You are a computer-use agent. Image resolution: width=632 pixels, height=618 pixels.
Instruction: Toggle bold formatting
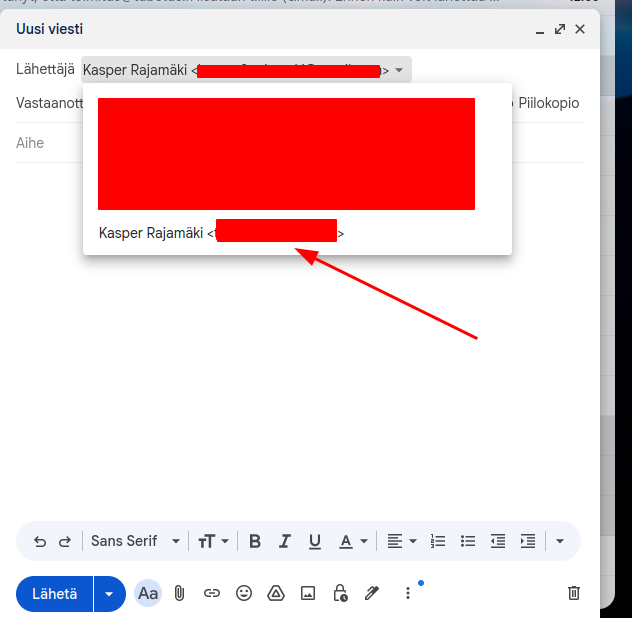click(255, 541)
